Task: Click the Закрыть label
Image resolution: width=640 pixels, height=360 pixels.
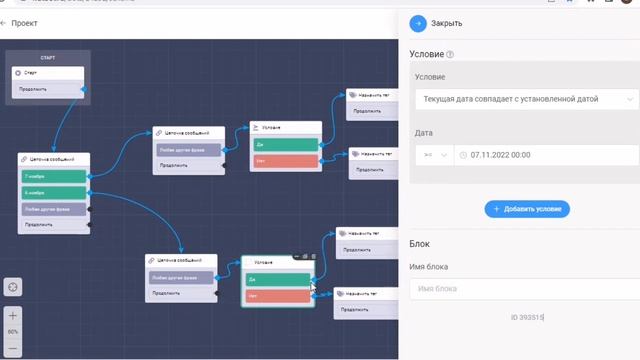Action: point(447,24)
